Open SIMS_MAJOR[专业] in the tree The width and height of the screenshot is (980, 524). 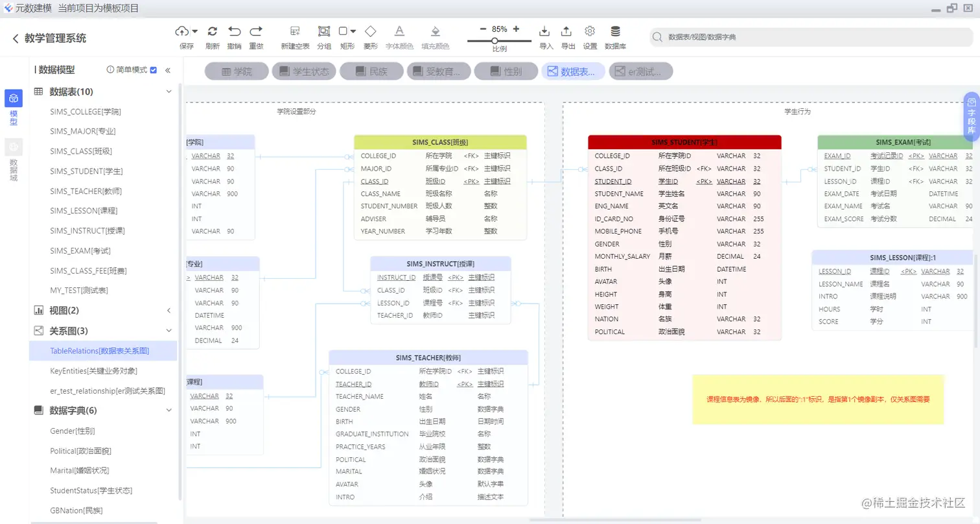tap(83, 131)
